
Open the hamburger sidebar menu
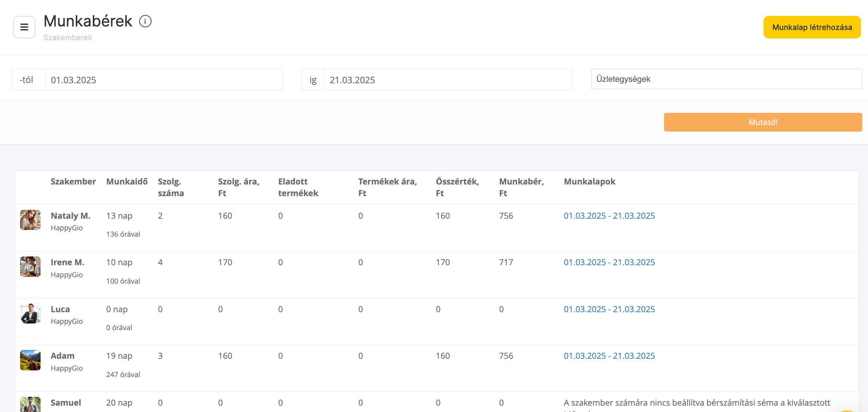click(x=24, y=27)
